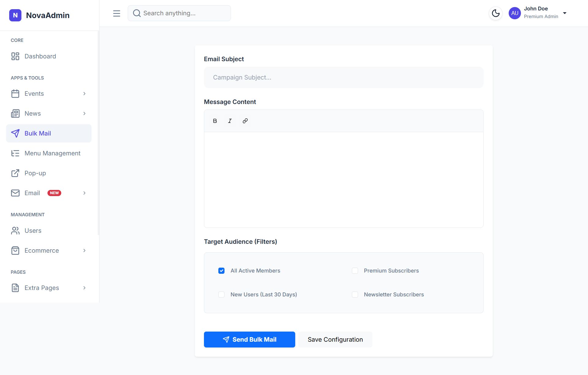Enable New Users (Last 30 Days) filter
The image size is (588, 375).
[x=221, y=295]
